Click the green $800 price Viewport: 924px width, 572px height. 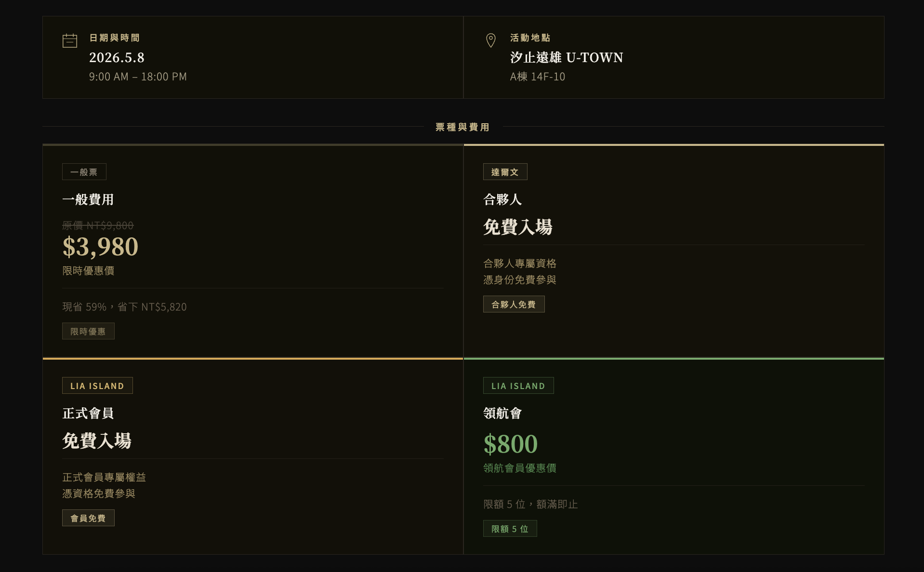(x=511, y=443)
